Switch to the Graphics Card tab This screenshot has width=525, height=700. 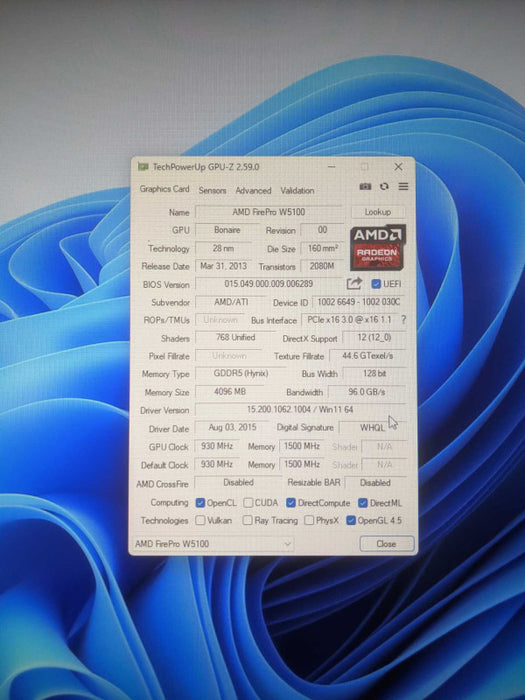164,189
